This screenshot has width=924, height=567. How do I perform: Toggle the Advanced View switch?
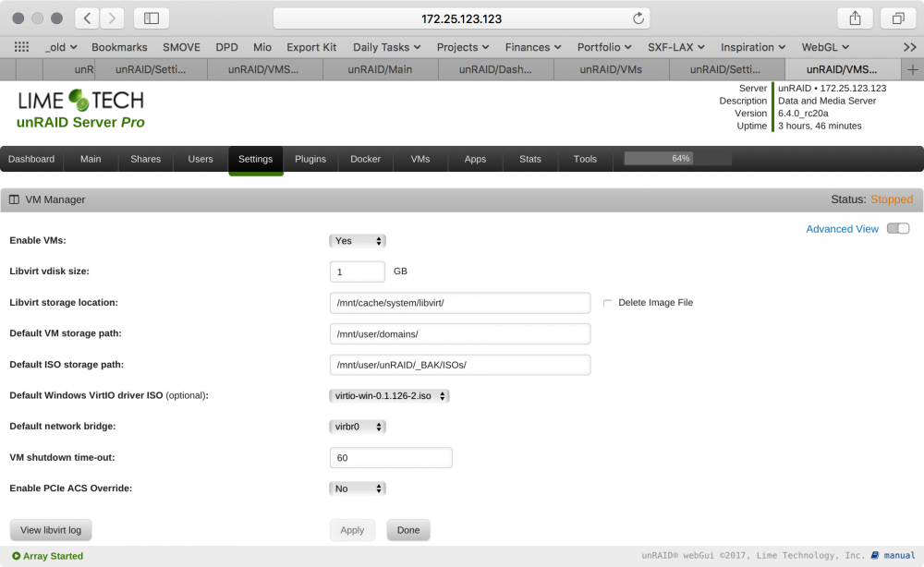click(x=898, y=228)
